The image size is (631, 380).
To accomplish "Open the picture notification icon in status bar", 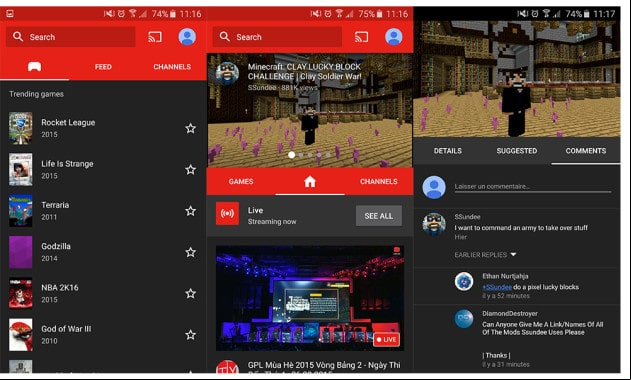I will (10, 14).
